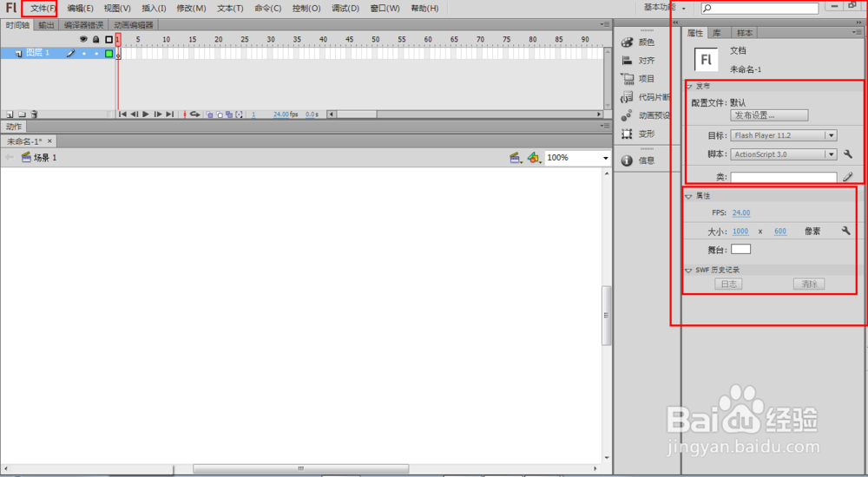Open the 基本功能 workspace dropdown
Screen dimensions: 868x477
(x=665, y=8)
